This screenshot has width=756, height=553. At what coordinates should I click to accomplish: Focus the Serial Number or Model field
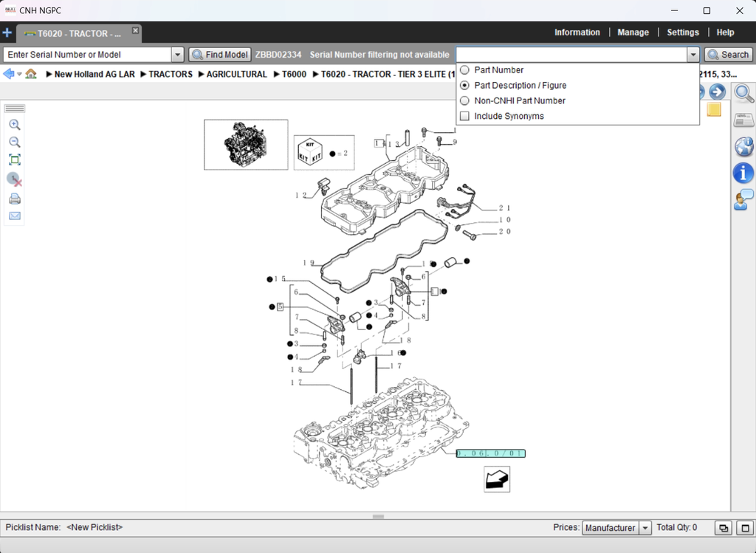pos(87,55)
